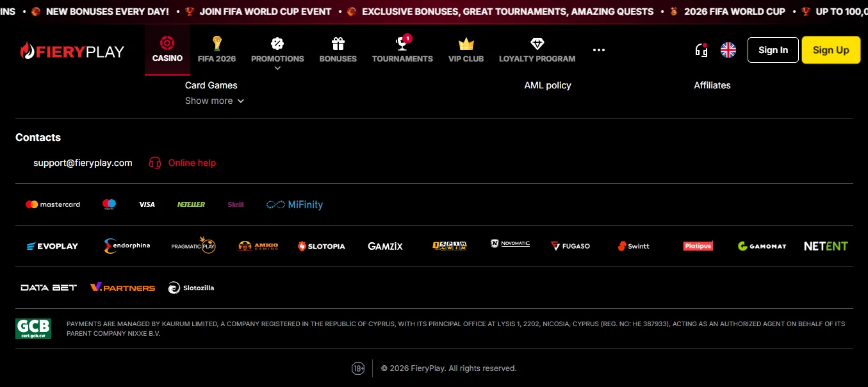Open the three-dot more menu
This screenshot has height=387, width=868.
[x=599, y=50]
